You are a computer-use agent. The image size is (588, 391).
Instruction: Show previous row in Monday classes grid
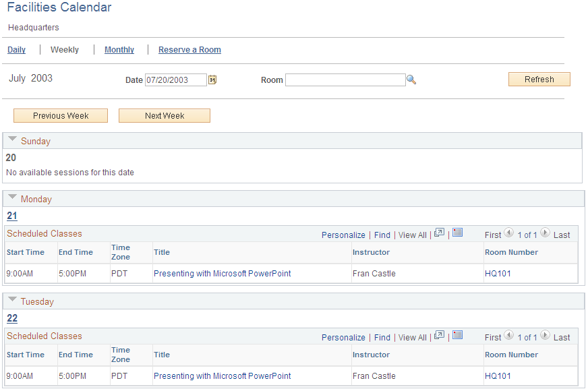[509, 233]
